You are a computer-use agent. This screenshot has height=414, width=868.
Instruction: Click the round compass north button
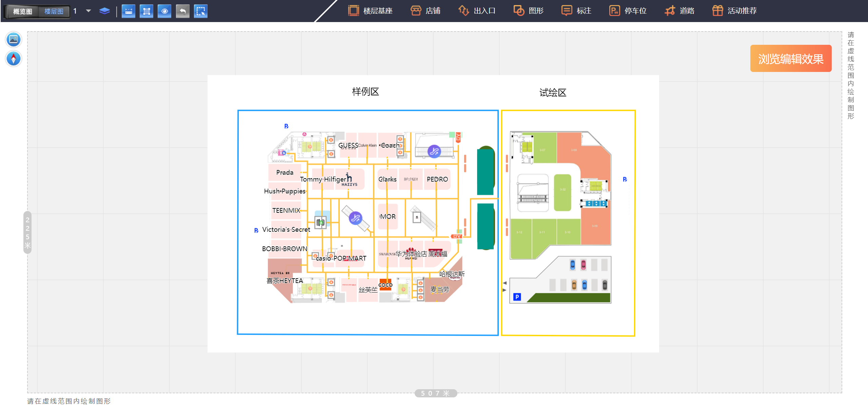(14, 59)
